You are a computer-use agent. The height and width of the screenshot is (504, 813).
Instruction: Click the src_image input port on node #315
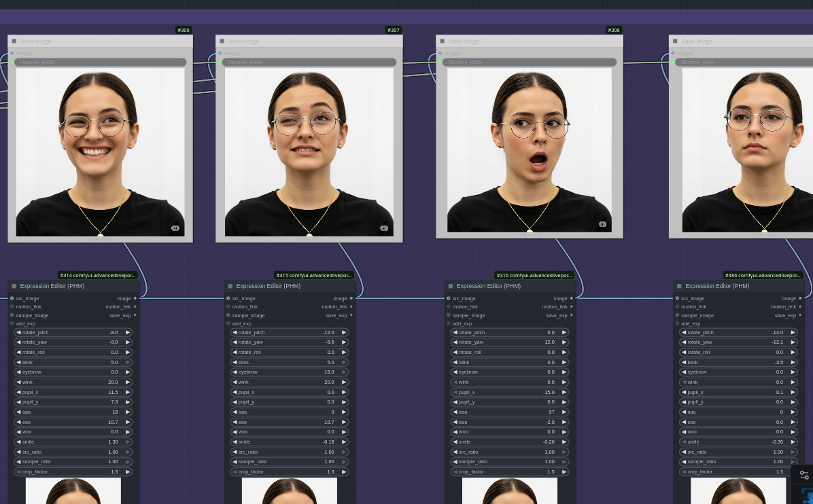click(x=228, y=298)
